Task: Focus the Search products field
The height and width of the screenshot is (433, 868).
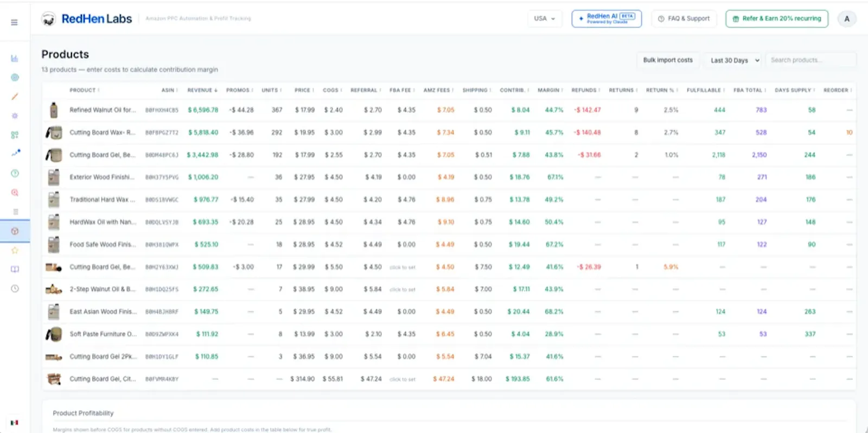Action: point(810,60)
